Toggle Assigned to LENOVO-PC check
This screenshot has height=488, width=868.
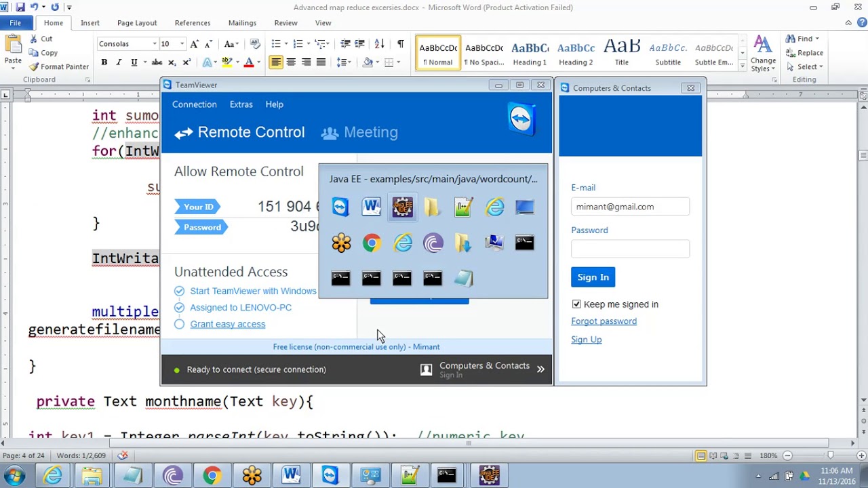click(179, 308)
